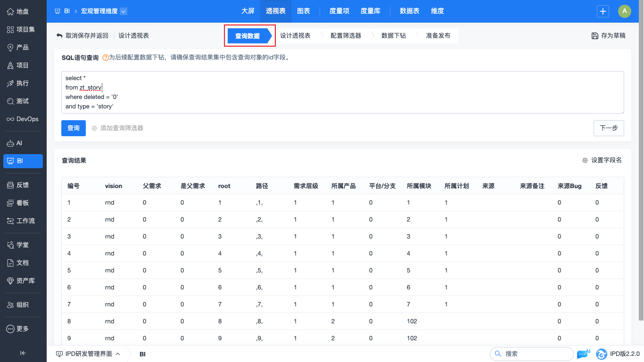The image size is (644, 362).
Task: Expand the IPD研发管理界面 switcher
Action: point(88,354)
